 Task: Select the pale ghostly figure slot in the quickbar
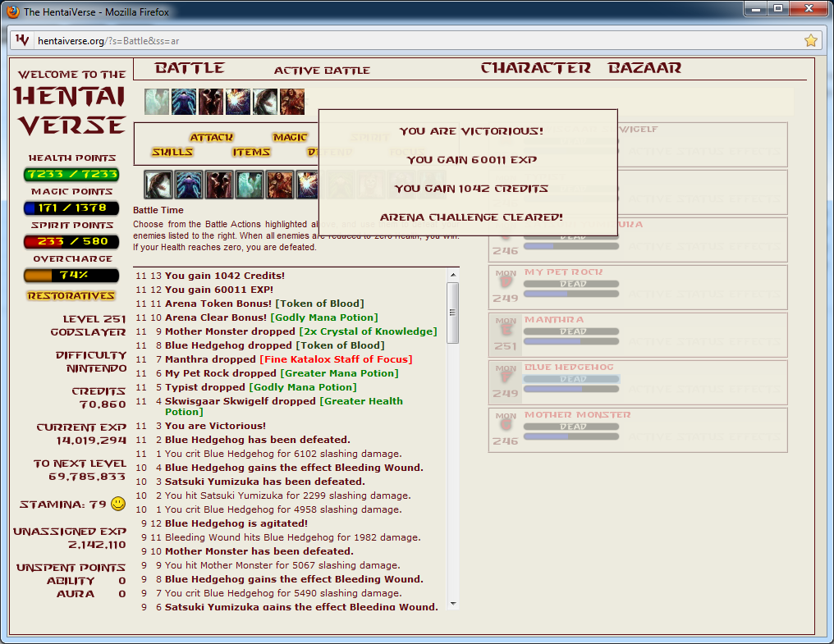250,185
